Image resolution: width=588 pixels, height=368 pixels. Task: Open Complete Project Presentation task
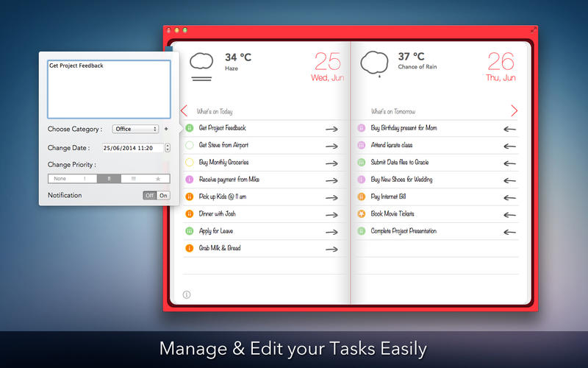pos(404,231)
